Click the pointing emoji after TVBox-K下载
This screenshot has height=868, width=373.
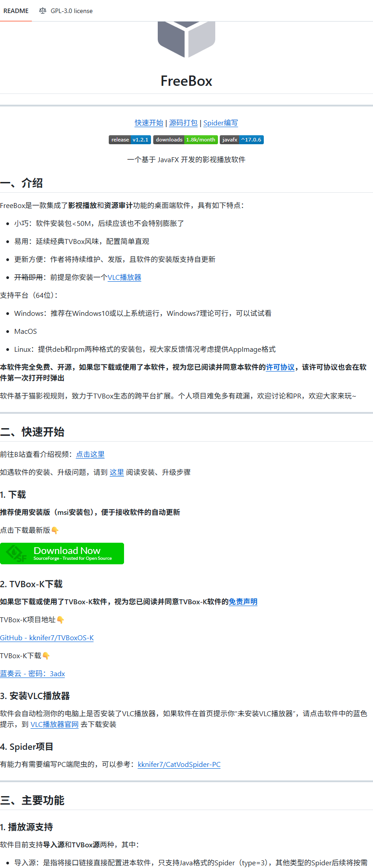coord(46,655)
